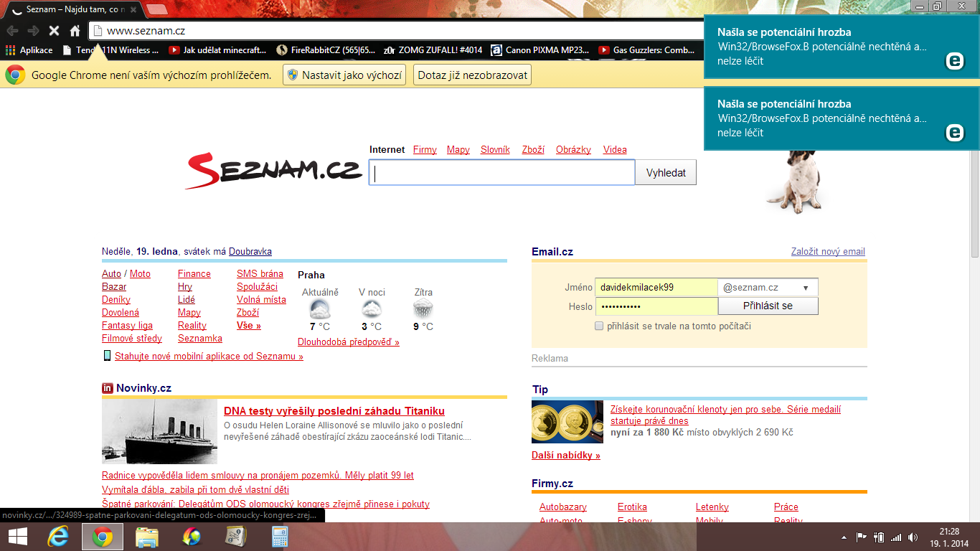
Task: Open the Aplikace apps grid bookmark
Action: click(29, 50)
